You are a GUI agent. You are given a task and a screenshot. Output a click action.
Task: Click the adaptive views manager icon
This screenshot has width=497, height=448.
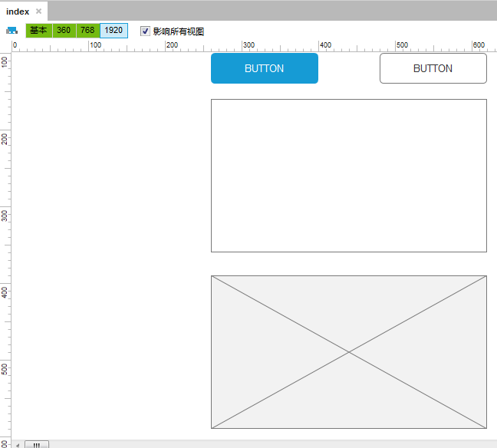point(12,31)
